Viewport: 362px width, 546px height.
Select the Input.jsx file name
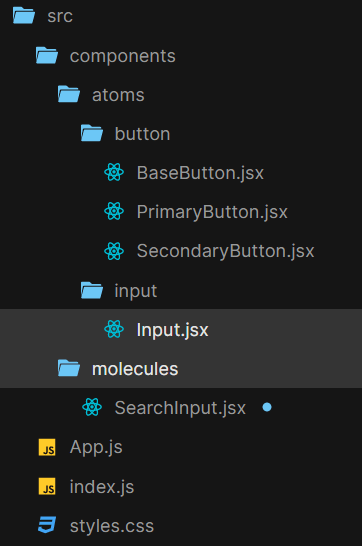173,330
